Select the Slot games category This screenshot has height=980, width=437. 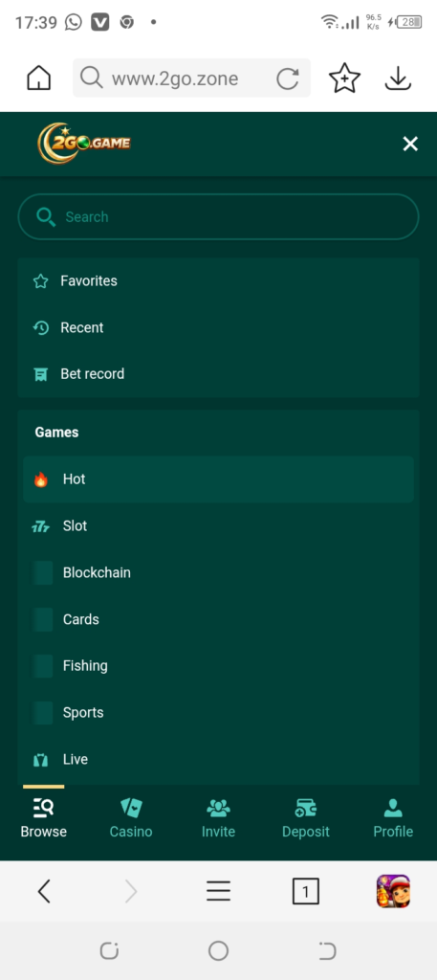[218, 526]
